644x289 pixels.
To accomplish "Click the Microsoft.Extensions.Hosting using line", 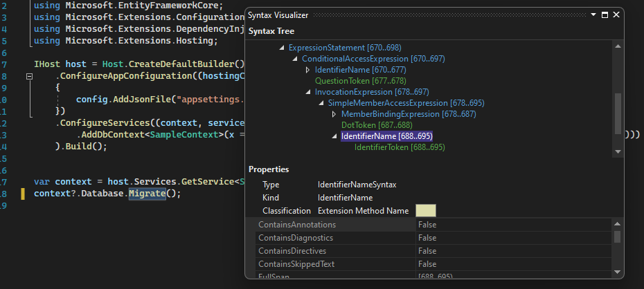I will coord(125,41).
